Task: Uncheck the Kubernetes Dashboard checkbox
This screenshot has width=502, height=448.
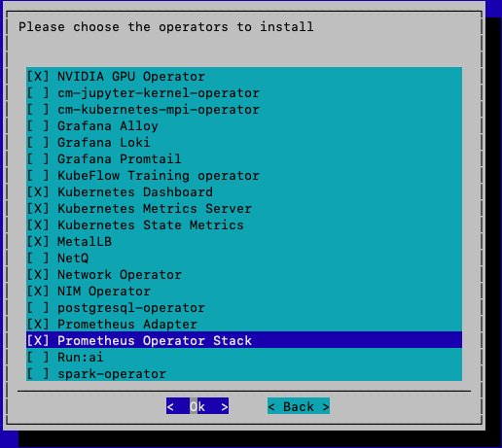Action: click(38, 192)
